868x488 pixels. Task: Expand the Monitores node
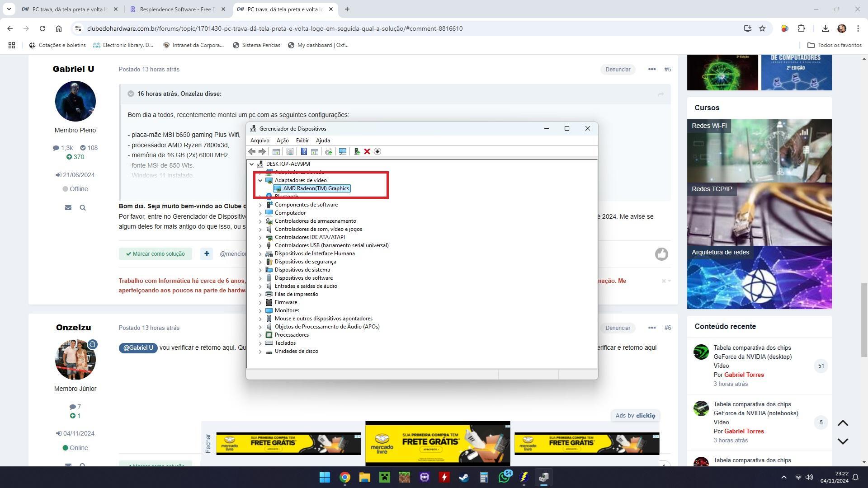pyautogui.click(x=260, y=310)
